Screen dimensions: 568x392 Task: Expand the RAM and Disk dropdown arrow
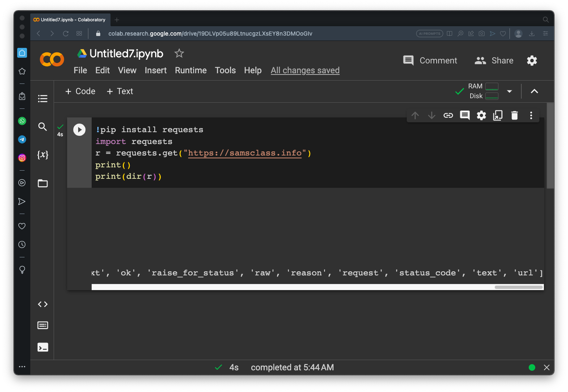coord(509,91)
